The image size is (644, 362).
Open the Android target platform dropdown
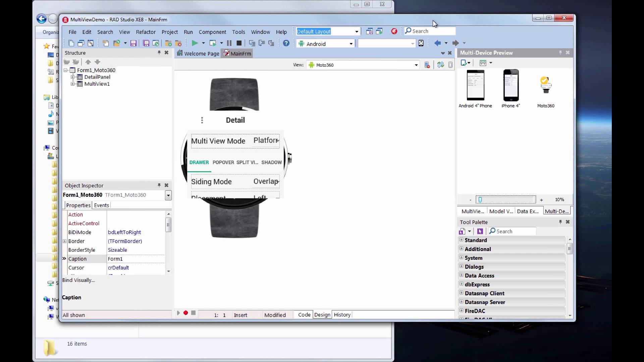pos(351,44)
